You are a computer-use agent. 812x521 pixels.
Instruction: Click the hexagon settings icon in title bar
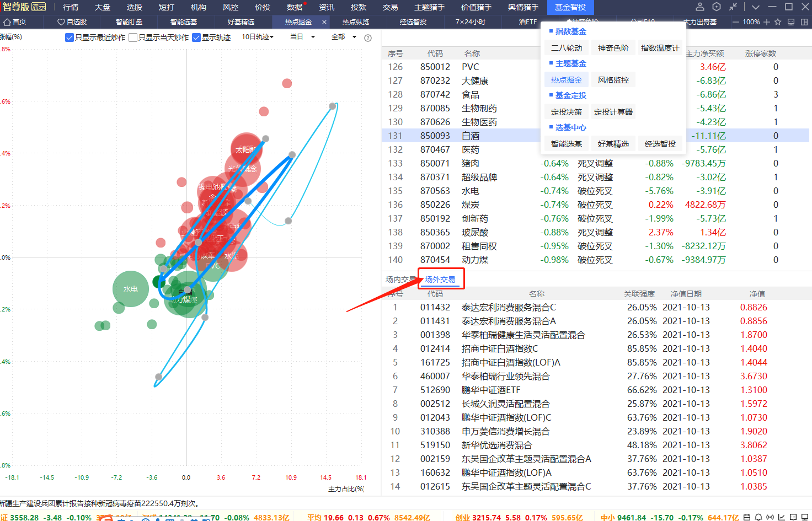716,7
